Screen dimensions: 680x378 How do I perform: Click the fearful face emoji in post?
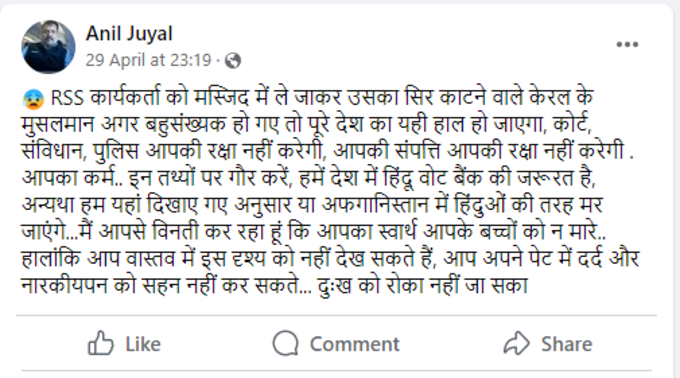coord(33,99)
